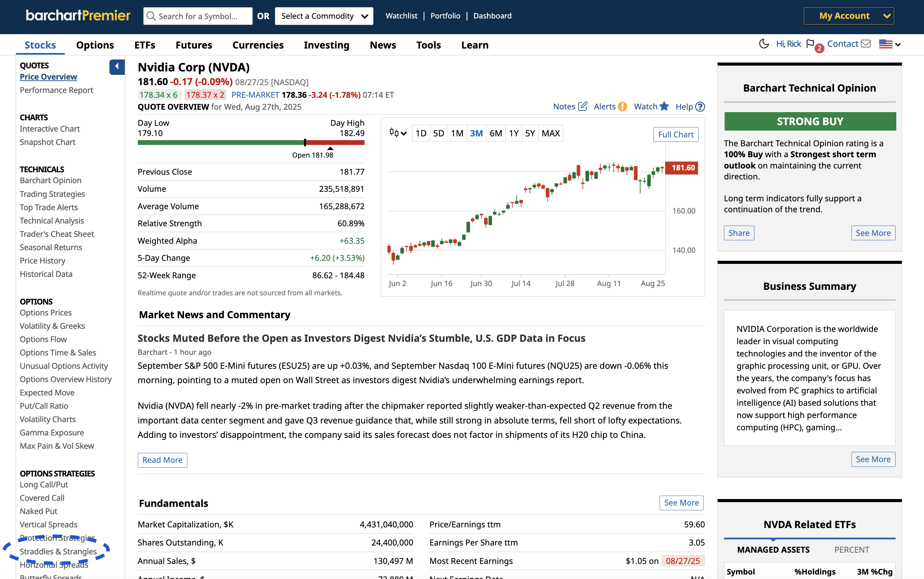This screenshot has height=579, width=924.
Task: Click in the symbol search field
Action: tap(198, 16)
